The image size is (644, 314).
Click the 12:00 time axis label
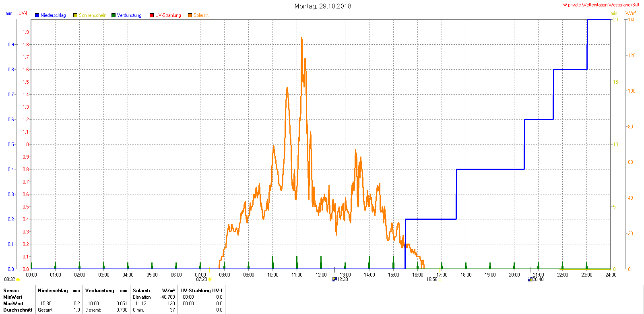(x=321, y=275)
